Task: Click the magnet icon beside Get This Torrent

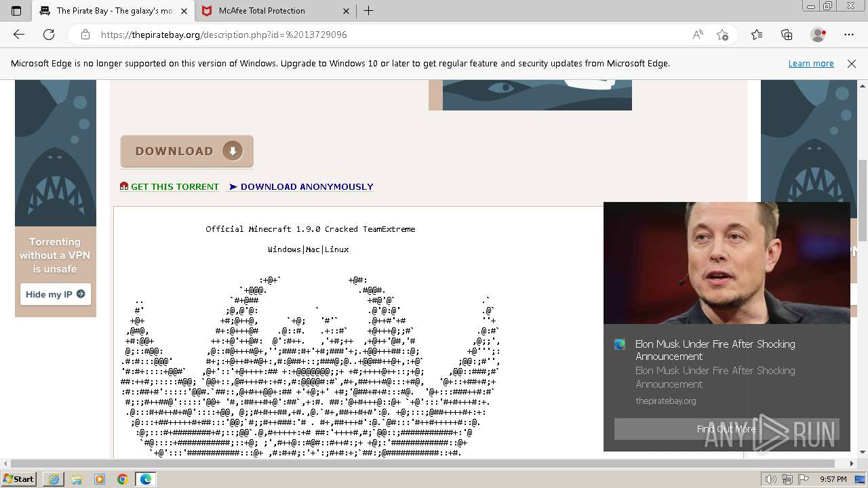Action: (x=124, y=186)
